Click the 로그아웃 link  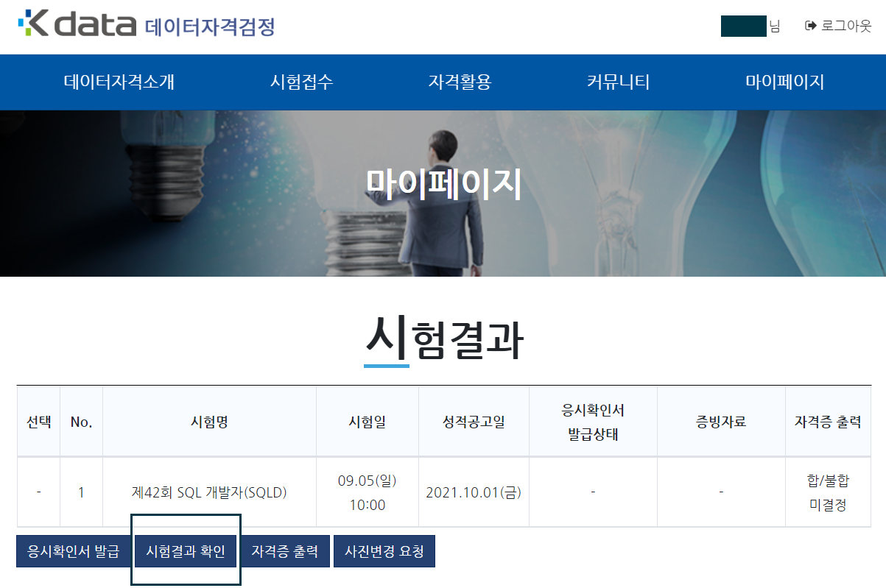846,24
